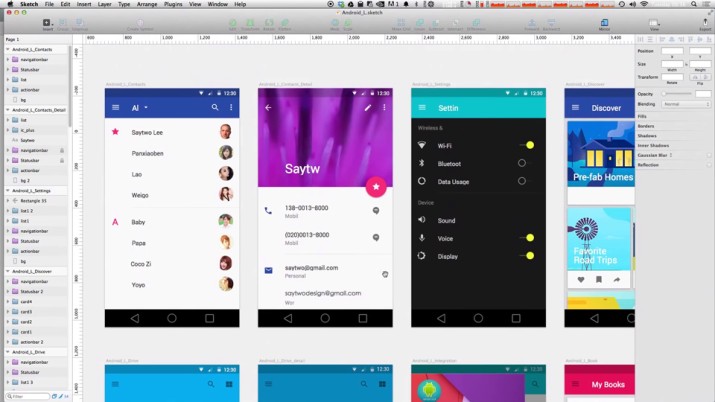715x402 pixels.
Task: Click the back arrow in Contacts Detail
Action: 268,107
